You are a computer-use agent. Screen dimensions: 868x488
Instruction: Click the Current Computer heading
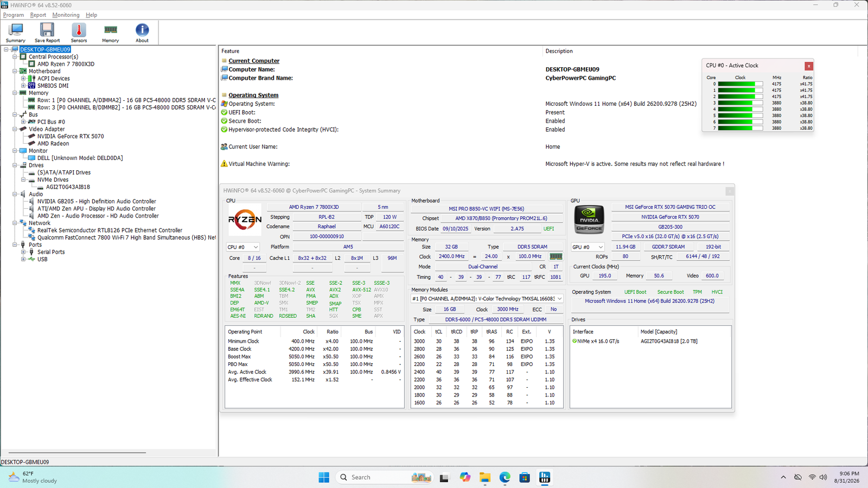coord(254,61)
